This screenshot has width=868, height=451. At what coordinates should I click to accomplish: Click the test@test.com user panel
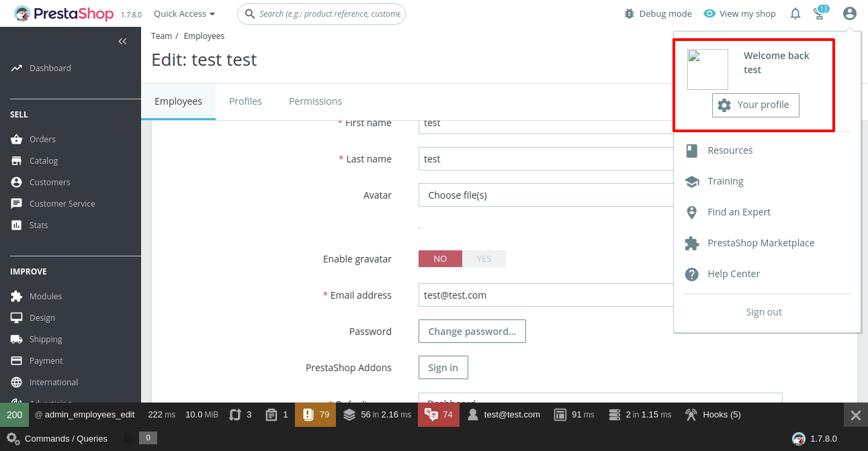coord(503,415)
